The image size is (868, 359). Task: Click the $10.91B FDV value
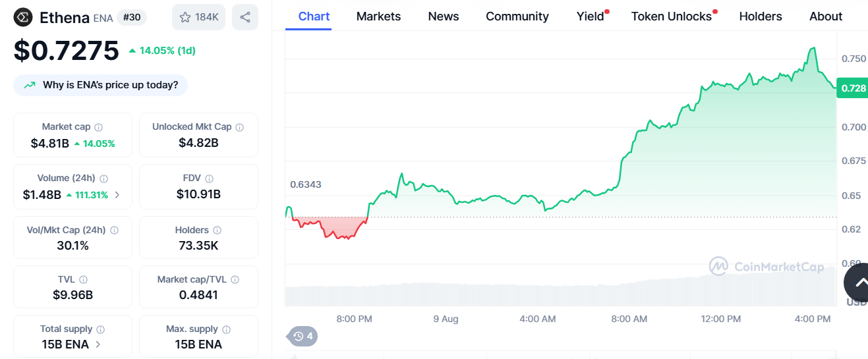tap(198, 194)
